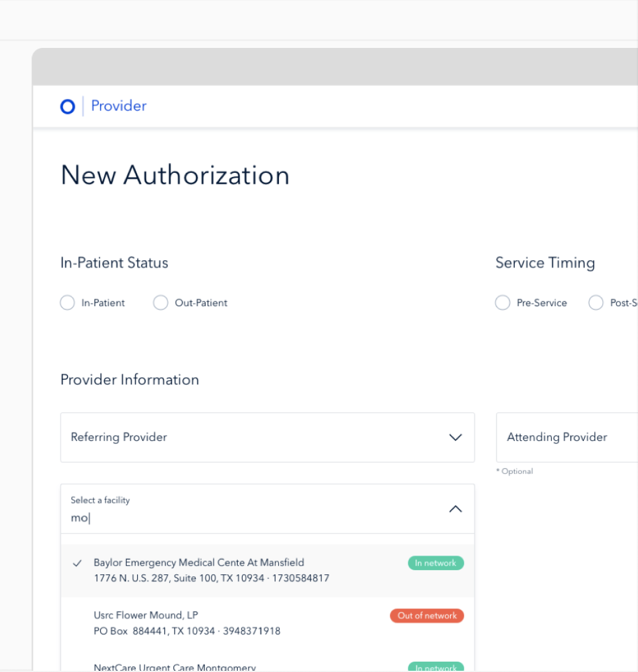
Task: Choose the Pre-Service option
Action: [503, 303]
